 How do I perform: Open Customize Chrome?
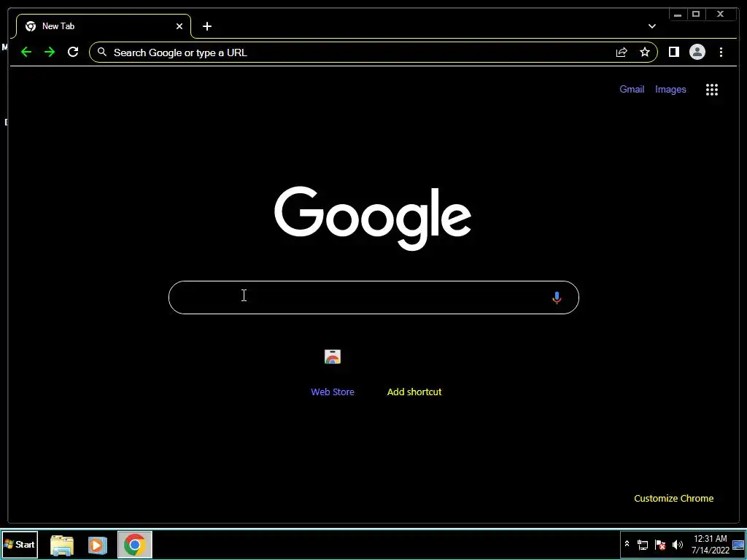[x=673, y=498]
